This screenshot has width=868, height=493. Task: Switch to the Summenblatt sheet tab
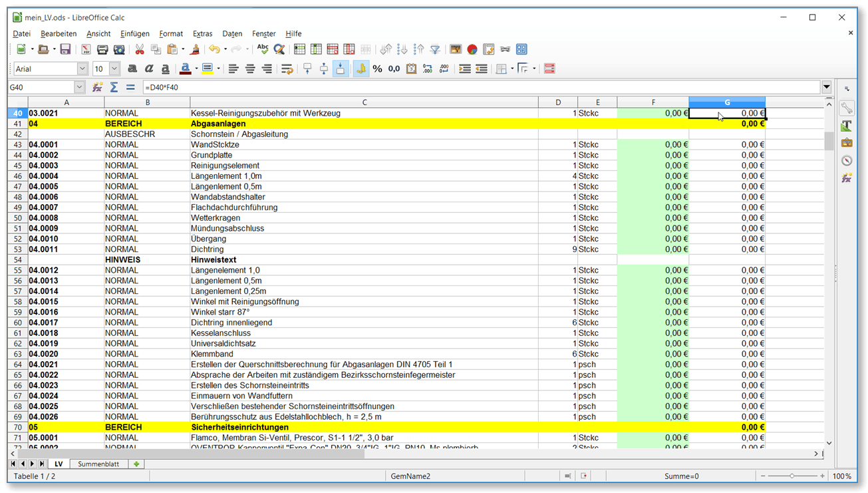point(98,464)
